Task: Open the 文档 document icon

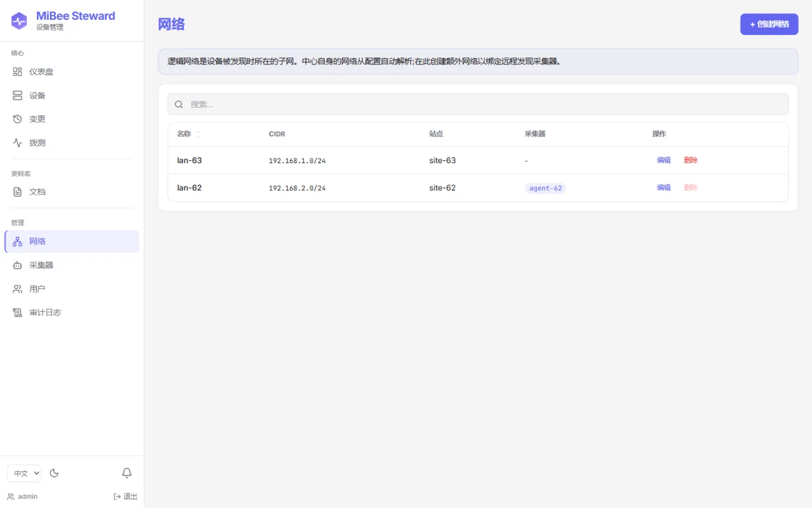Action: click(x=17, y=192)
